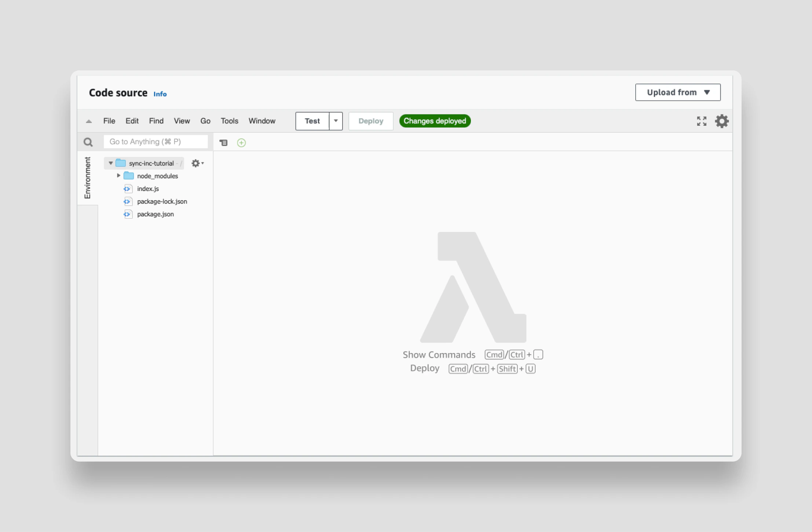Select the node_modules folder name
This screenshot has height=532, width=812.
[157, 176]
